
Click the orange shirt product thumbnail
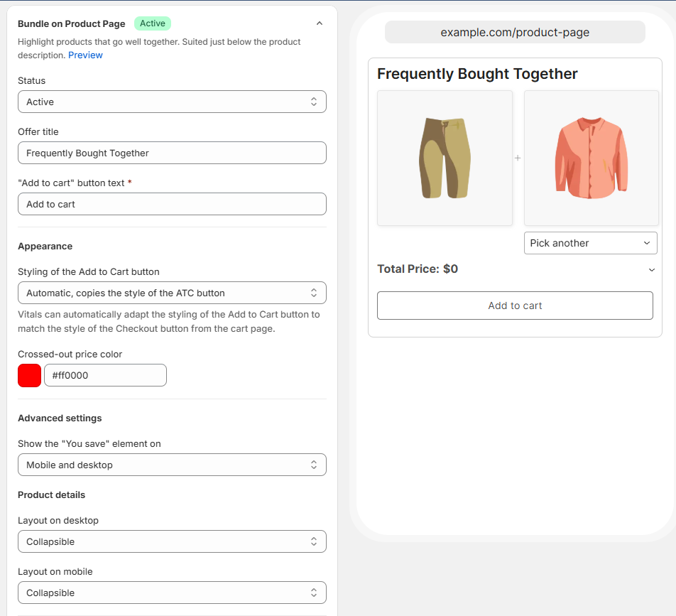(x=591, y=158)
